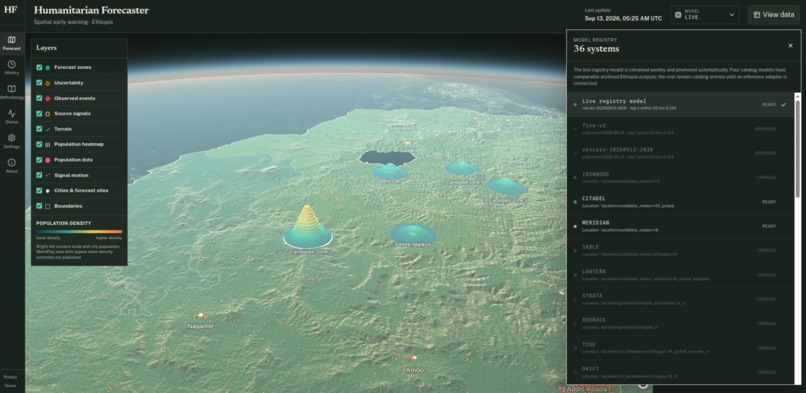Click the Terms link
This screenshot has width=806, height=393.
10,385
